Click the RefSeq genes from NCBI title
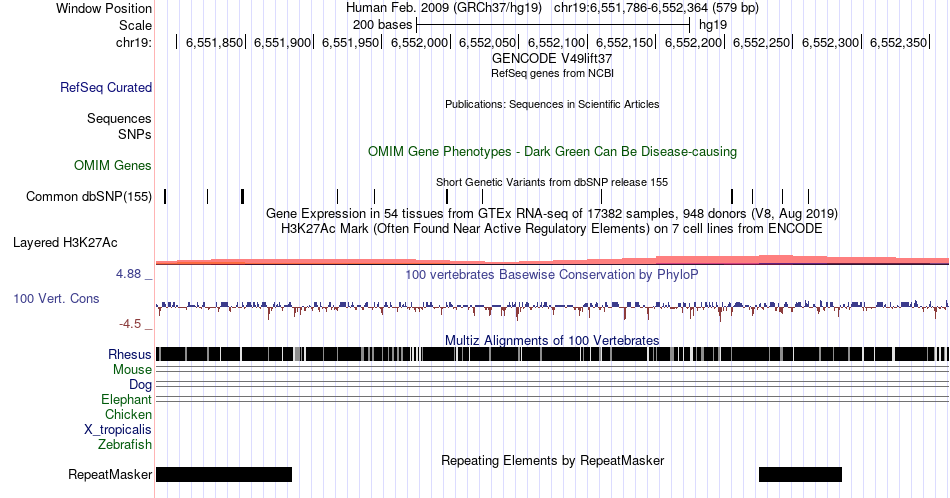950x498 pixels. 552,73
